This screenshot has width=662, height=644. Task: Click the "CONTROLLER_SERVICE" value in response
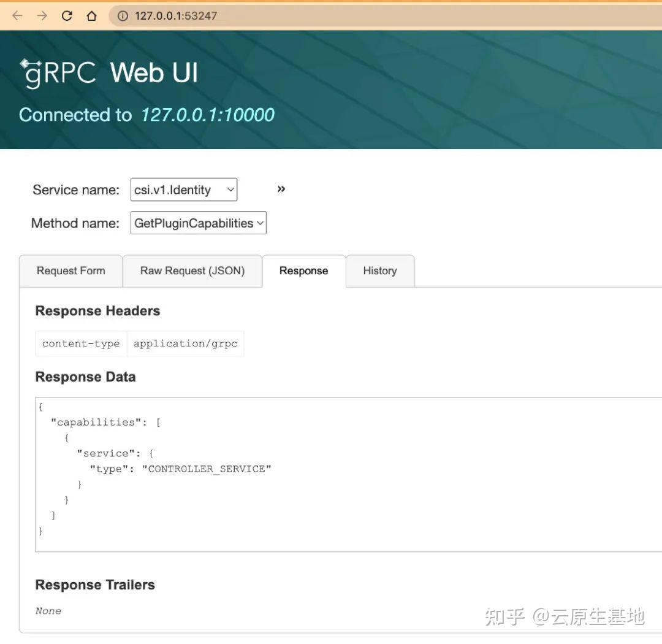point(207,469)
